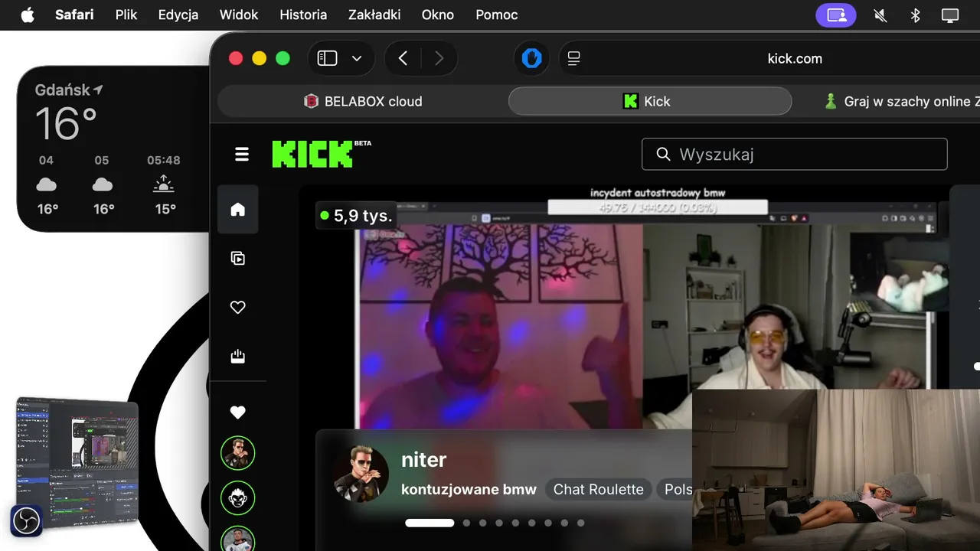Open niter's avatar in the sidebar list
The width and height of the screenshot is (980, 551).
coord(238,453)
